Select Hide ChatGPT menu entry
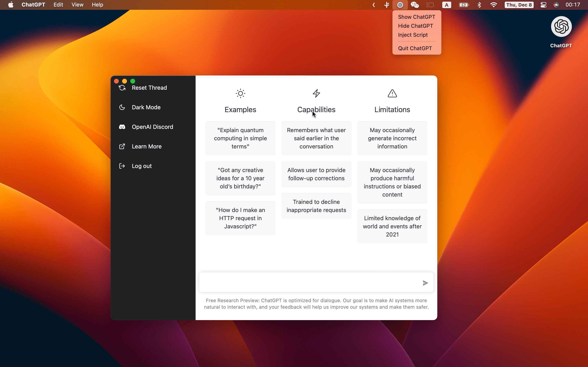This screenshot has width=588, height=367. click(x=415, y=26)
